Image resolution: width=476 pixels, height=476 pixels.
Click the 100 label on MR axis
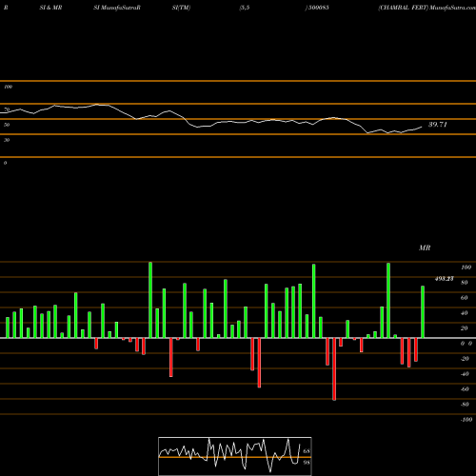click(x=466, y=268)
